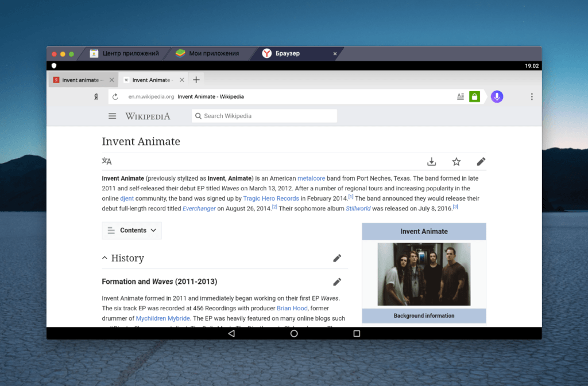Close the Браузер tab
Screen dimensions: 588x386
(x=335, y=53)
